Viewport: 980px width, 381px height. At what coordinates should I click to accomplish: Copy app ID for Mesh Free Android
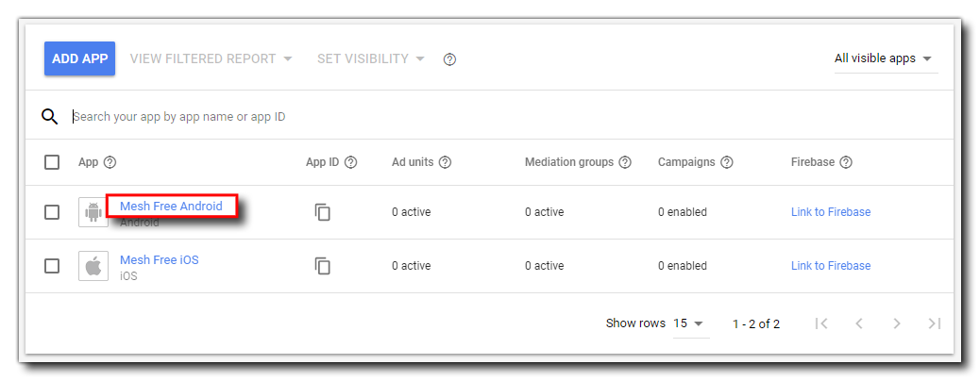tap(323, 212)
